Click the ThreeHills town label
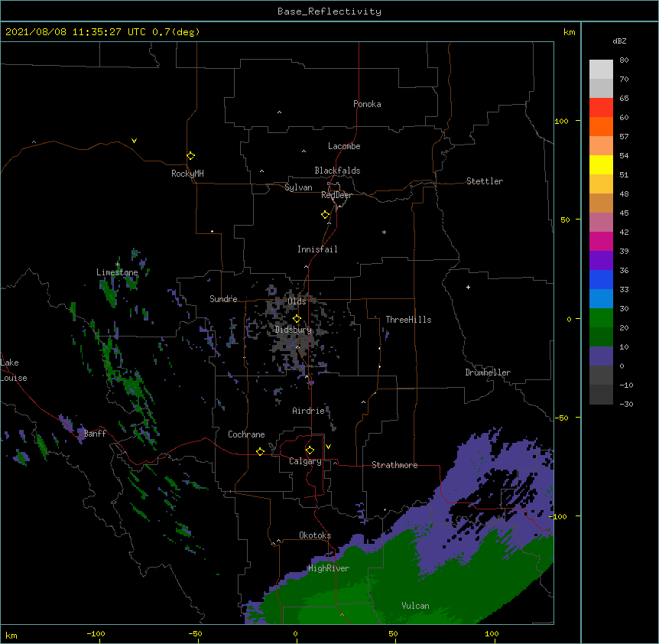 (x=408, y=320)
